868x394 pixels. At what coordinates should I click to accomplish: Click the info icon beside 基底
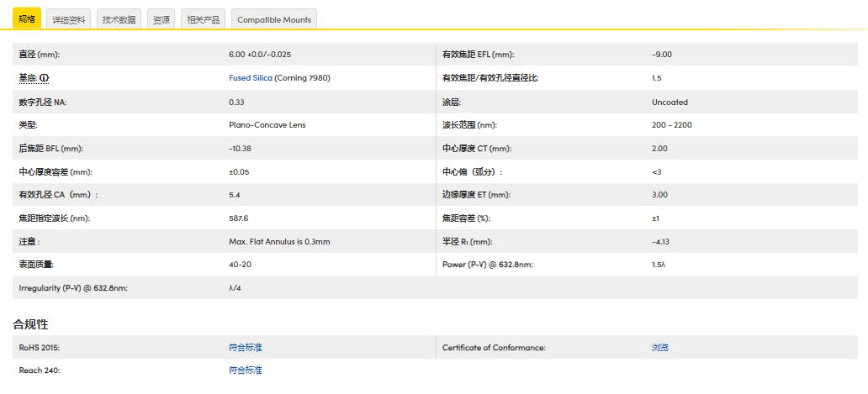(45, 78)
